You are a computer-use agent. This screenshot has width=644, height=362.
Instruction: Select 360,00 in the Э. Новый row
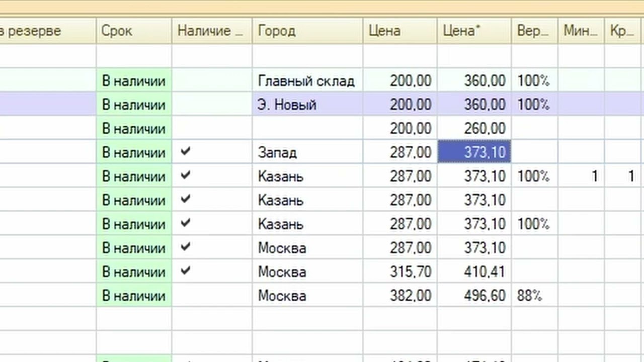pos(474,105)
